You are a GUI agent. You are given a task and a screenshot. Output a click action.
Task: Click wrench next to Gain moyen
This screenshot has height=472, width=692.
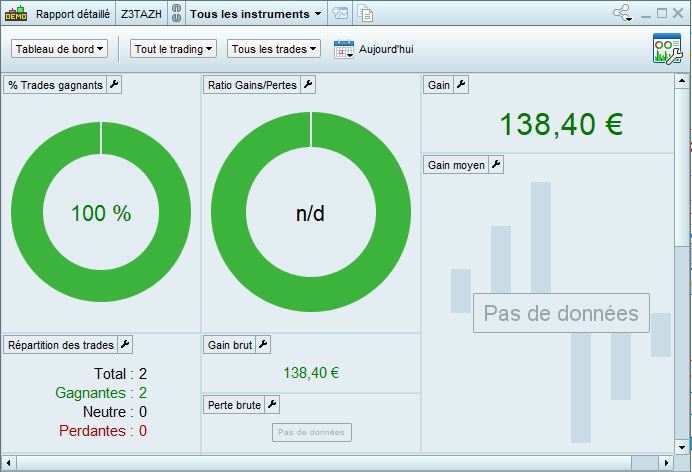coord(496,165)
